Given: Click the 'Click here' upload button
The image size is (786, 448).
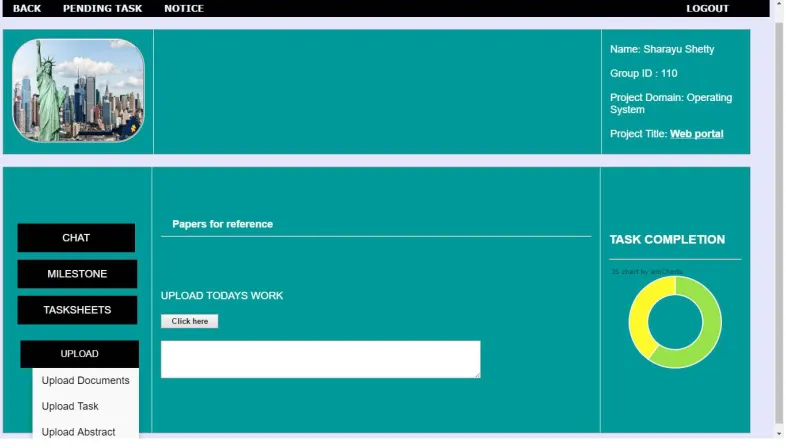Looking at the screenshot, I should tap(189, 321).
